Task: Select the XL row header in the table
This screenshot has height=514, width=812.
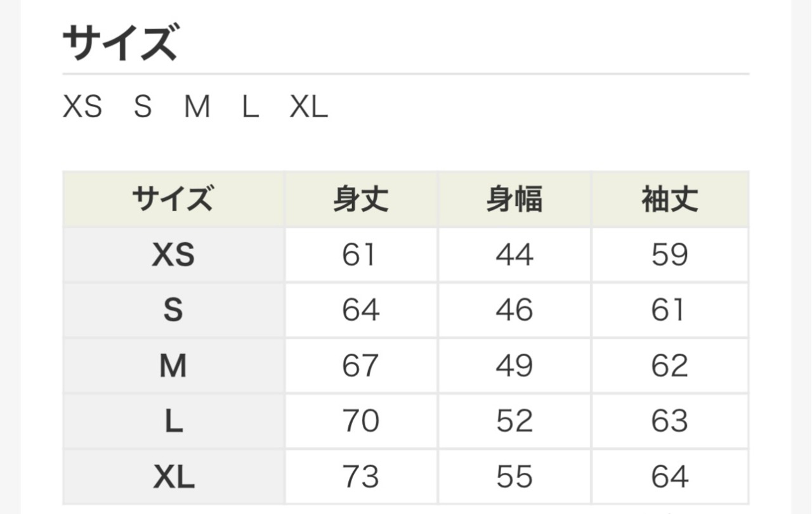Action: (173, 477)
